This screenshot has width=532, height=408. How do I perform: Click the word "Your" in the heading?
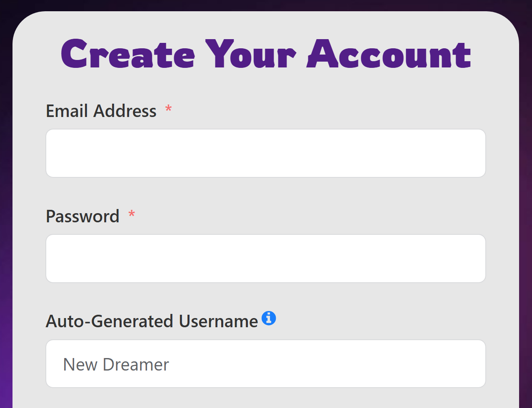(251, 54)
